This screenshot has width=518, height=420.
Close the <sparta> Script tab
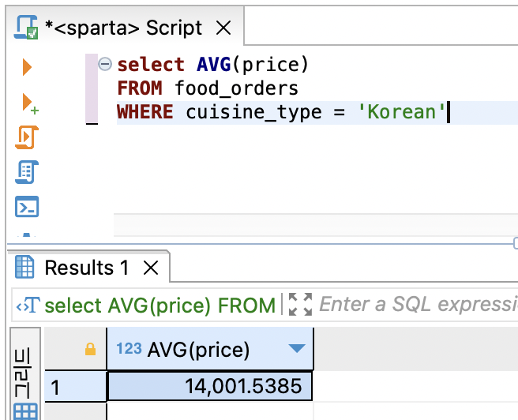(223, 28)
